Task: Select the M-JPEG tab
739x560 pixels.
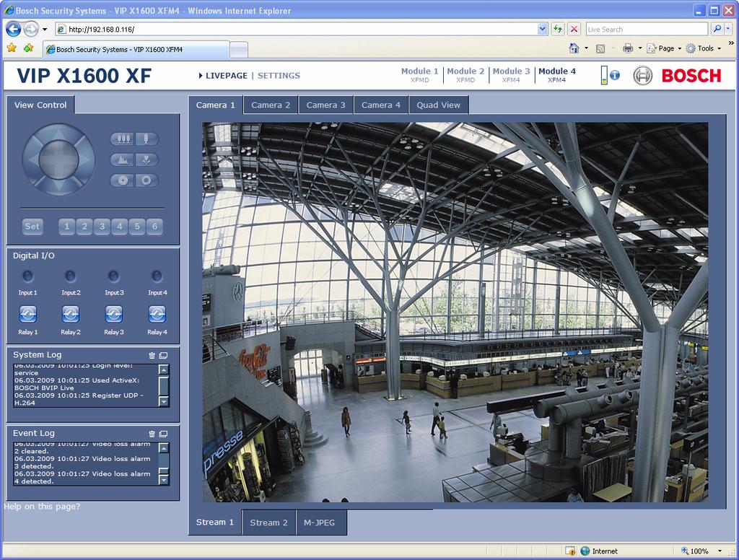Action: click(x=320, y=522)
